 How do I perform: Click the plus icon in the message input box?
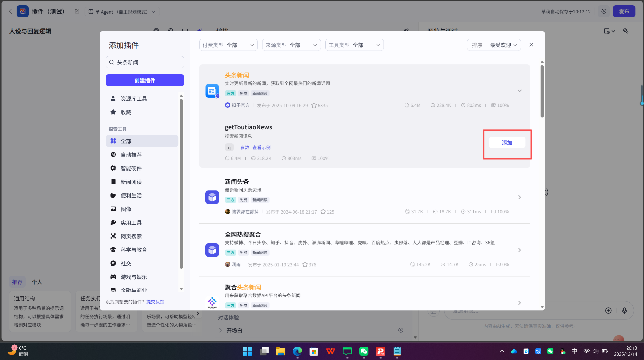pyautogui.click(x=608, y=311)
